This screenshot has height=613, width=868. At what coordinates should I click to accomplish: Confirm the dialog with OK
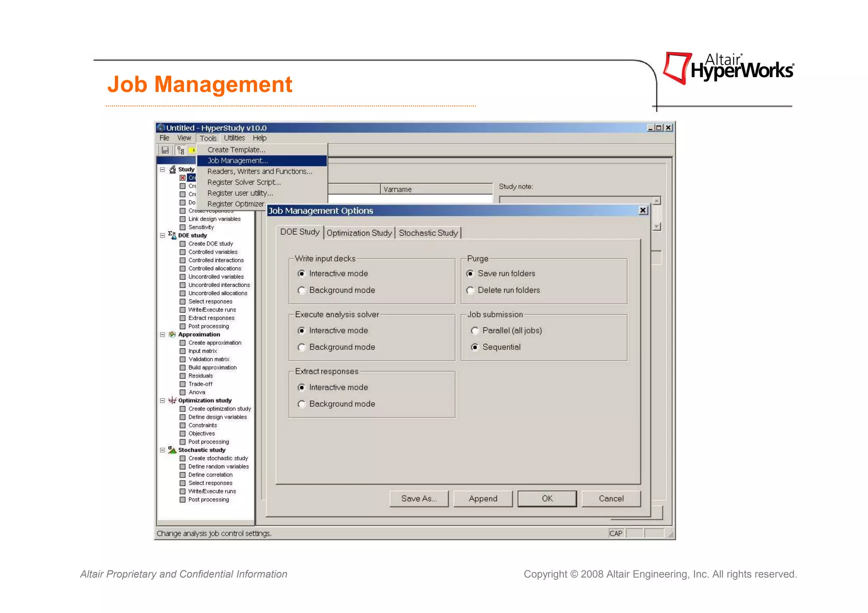547,499
